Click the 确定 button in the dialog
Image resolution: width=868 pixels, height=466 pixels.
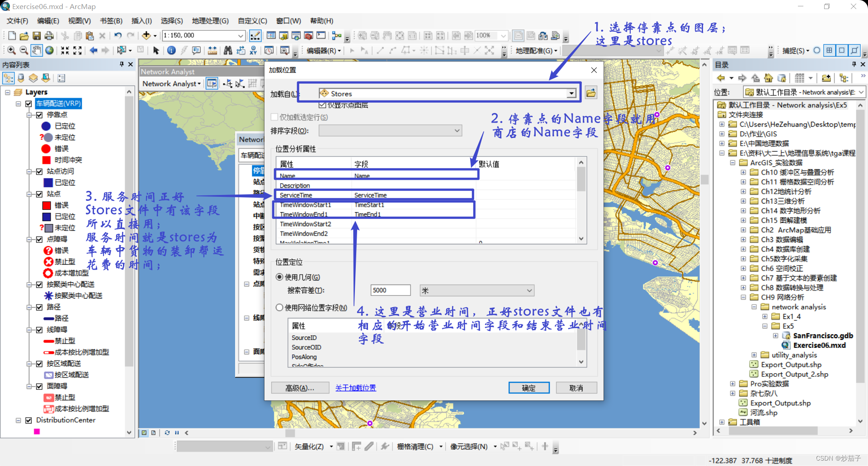coord(529,388)
